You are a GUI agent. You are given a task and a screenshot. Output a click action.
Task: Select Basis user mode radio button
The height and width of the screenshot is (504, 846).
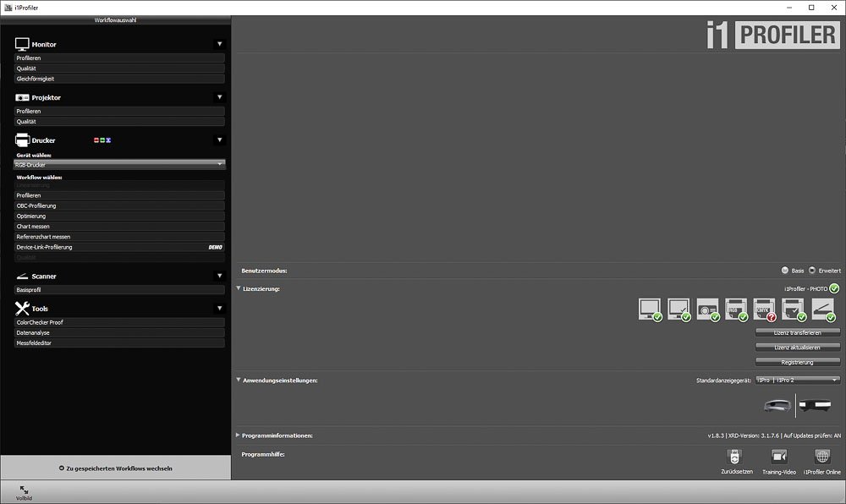pos(785,270)
